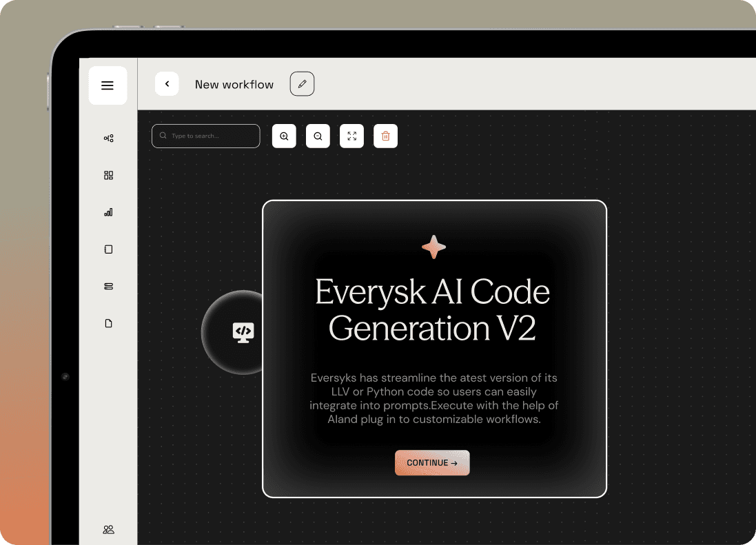
Task: Delete using the trash icon
Action: tap(386, 136)
